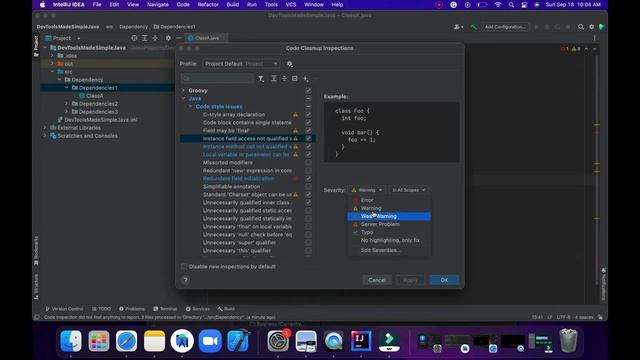Click the build hammer icon in toolbar

click(473, 27)
